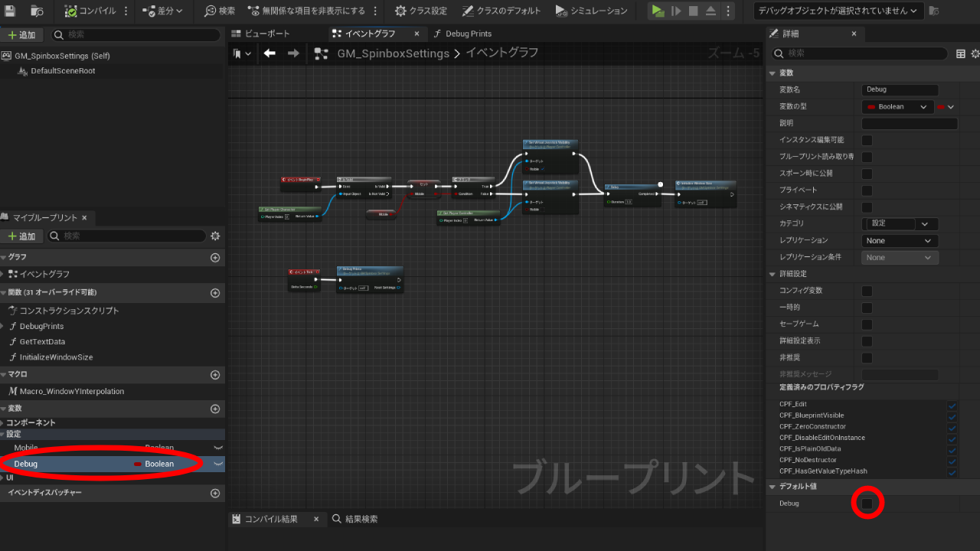Screen dimensions: 980x551
Task: Add a new variable with the plus icon
Action: tap(215, 409)
